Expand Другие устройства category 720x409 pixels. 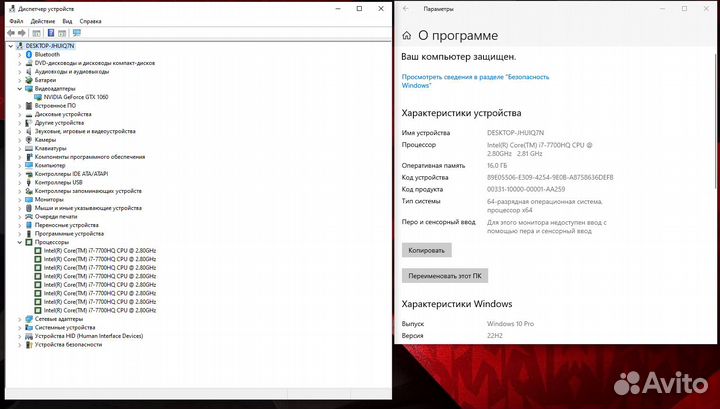[20, 123]
